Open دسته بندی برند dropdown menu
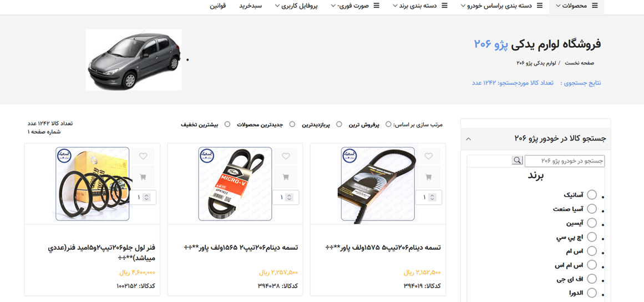 [x=420, y=6]
